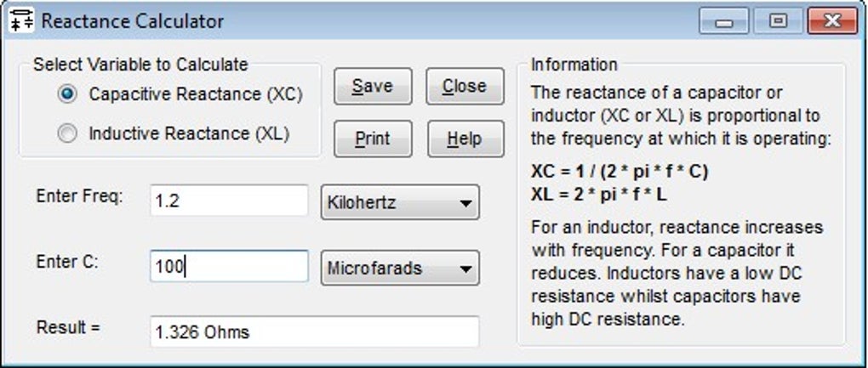Open Help for the calculator

464,139
